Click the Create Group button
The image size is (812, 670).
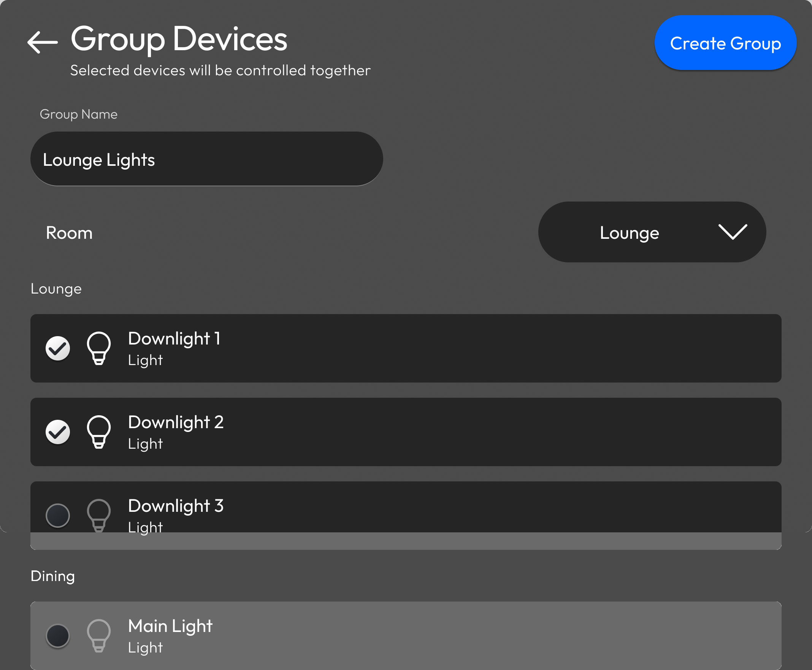click(725, 43)
